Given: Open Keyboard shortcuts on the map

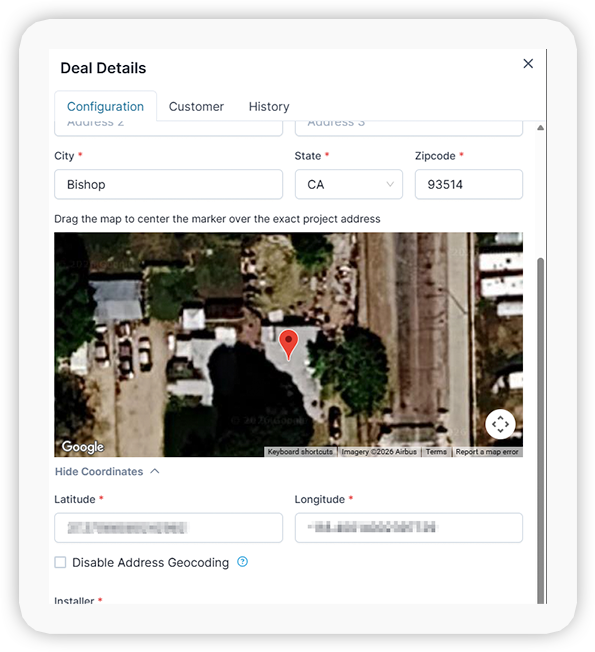Looking at the screenshot, I should point(300,452).
